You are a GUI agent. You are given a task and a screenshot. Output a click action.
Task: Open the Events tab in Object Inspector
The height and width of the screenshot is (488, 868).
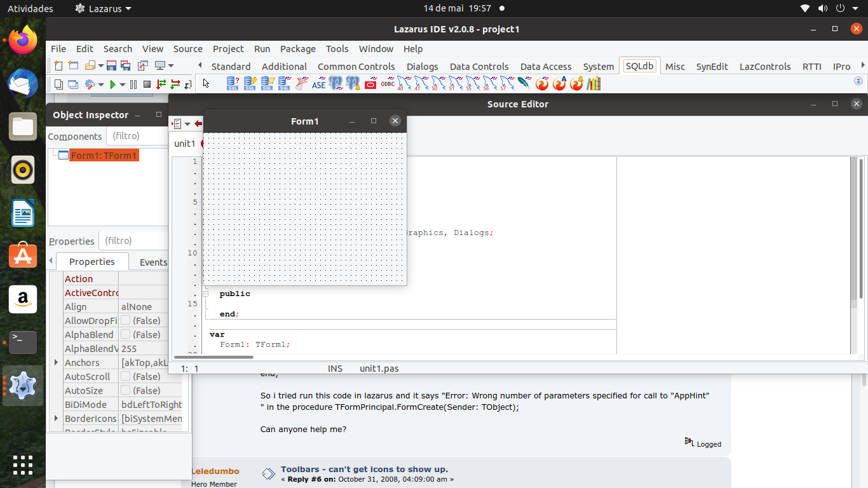[153, 262]
